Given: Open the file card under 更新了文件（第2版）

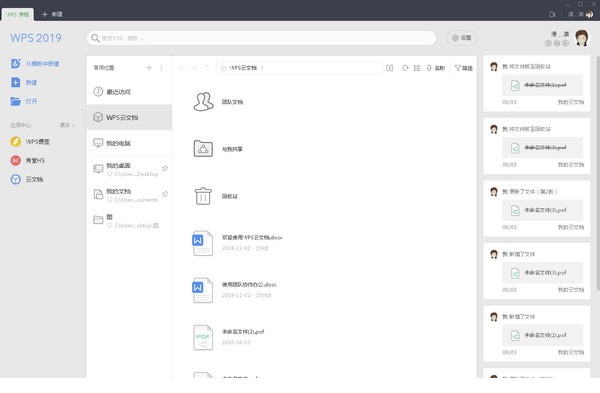Looking at the screenshot, I should (542, 210).
